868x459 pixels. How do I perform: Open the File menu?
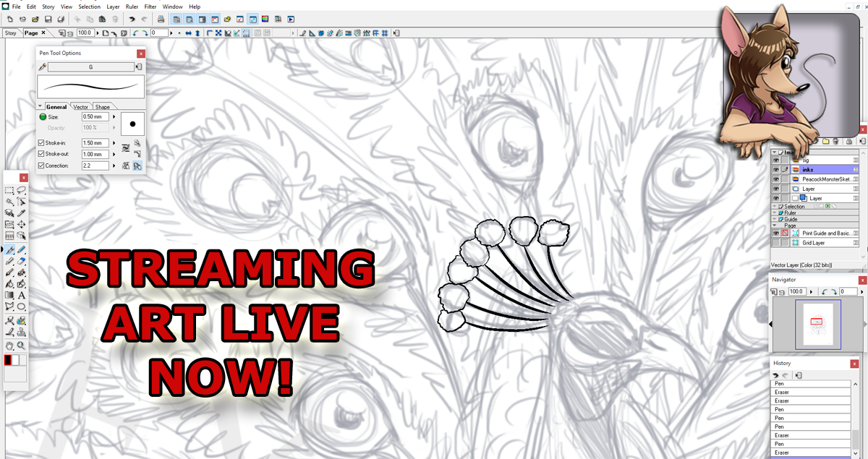(x=16, y=7)
